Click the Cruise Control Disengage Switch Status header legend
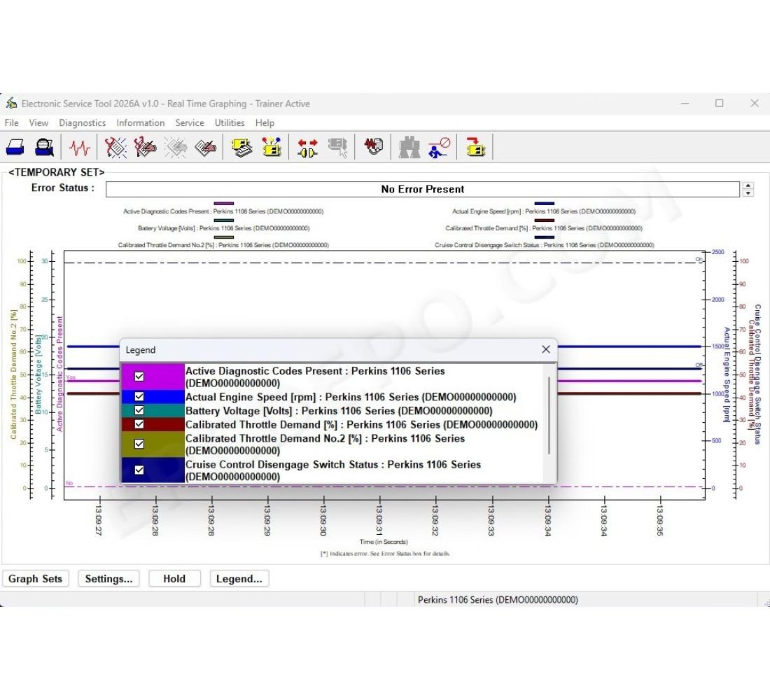The width and height of the screenshot is (770, 700). (544, 244)
